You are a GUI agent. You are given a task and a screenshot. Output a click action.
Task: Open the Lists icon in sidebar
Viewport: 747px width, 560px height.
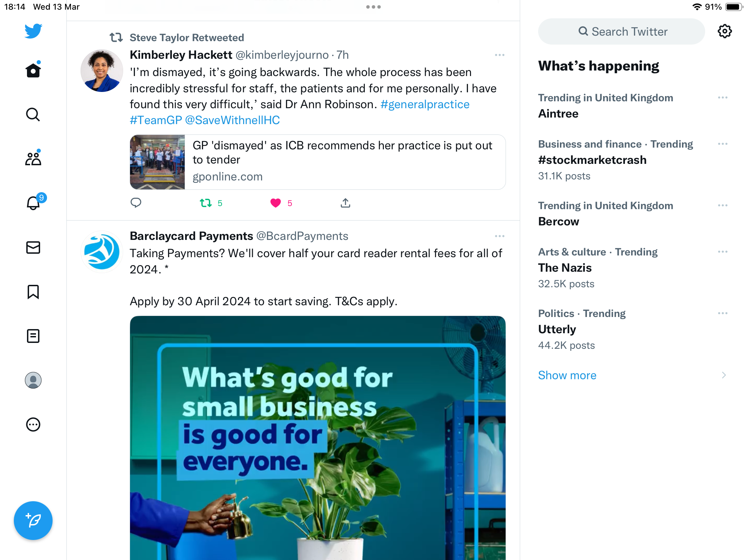click(x=33, y=336)
